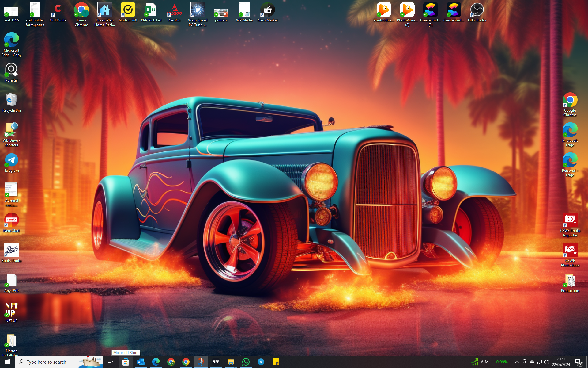Open the Windows Start menu
The width and height of the screenshot is (588, 368).
(x=7, y=362)
